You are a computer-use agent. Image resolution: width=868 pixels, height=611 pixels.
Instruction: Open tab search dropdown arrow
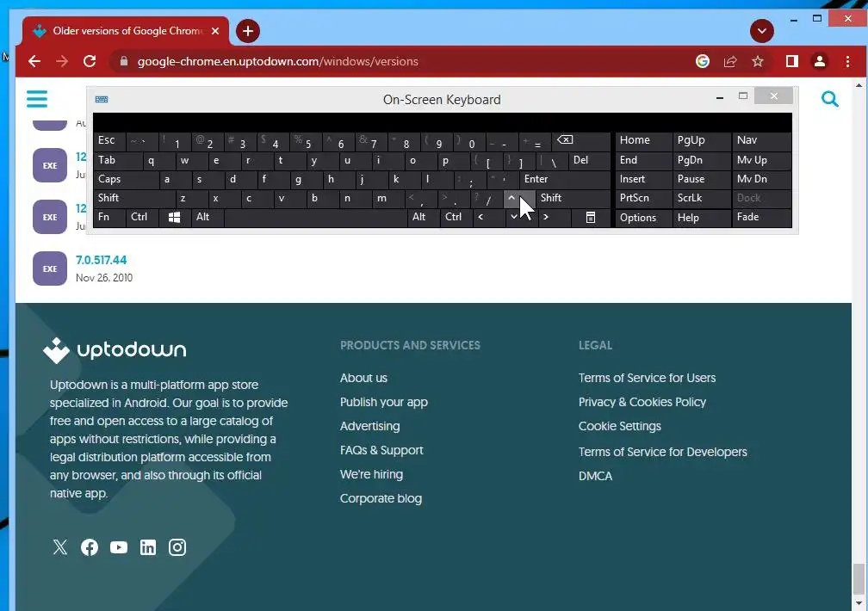click(762, 31)
